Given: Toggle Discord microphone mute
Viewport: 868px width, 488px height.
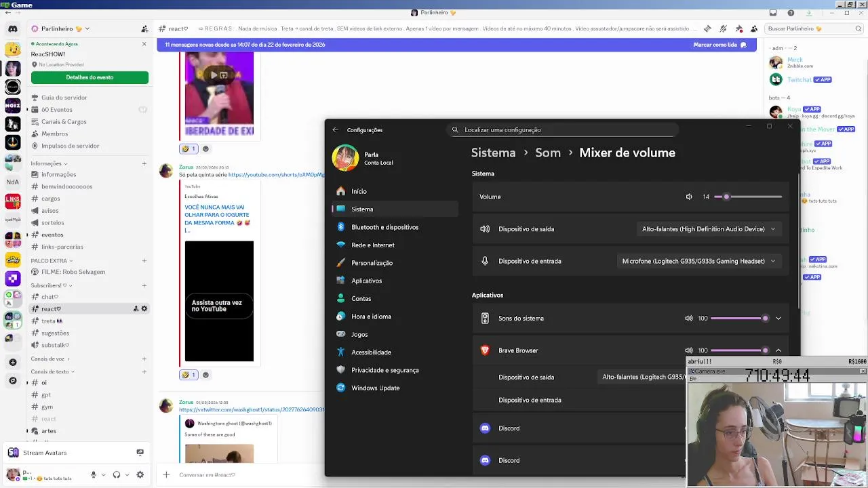Looking at the screenshot, I should pyautogui.click(x=94, y=475).
